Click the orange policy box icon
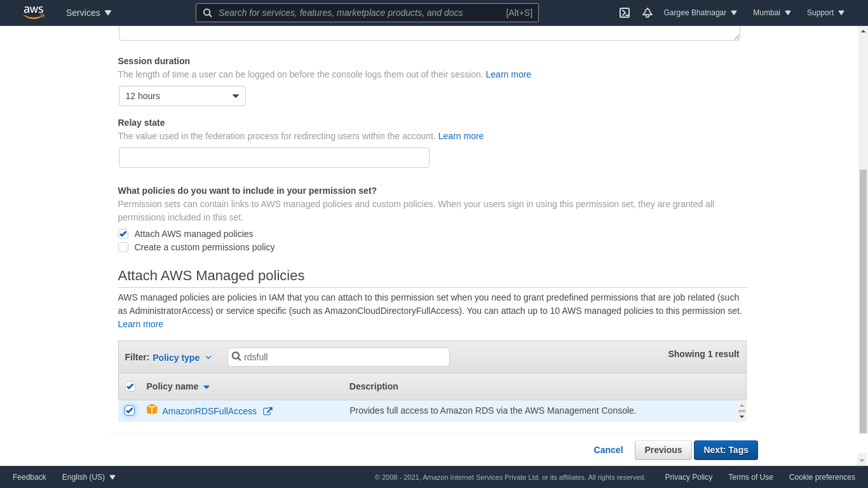Viewport: 868px width, 488px height. point(152,410)
